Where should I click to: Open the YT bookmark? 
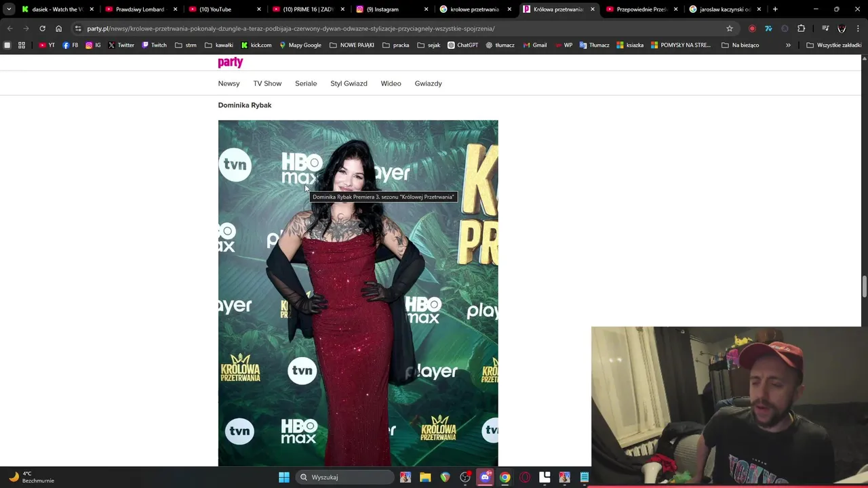(x=47, y=45)
